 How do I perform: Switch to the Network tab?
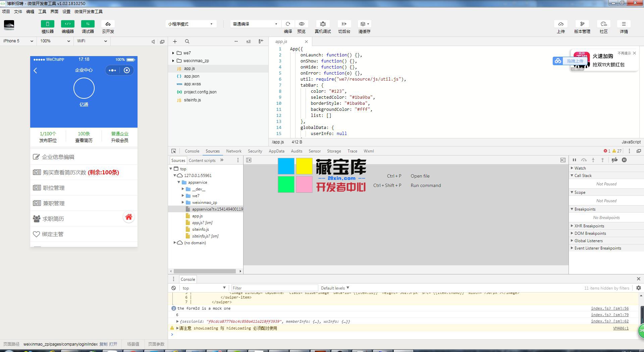pos(233,151)
